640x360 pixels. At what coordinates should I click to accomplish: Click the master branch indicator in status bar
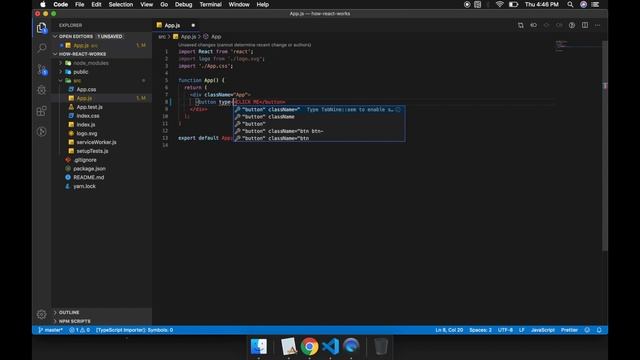51,330
